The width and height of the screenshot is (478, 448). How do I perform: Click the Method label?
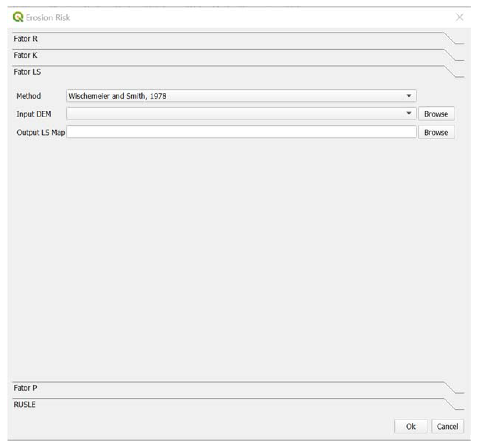click(29, 96)
